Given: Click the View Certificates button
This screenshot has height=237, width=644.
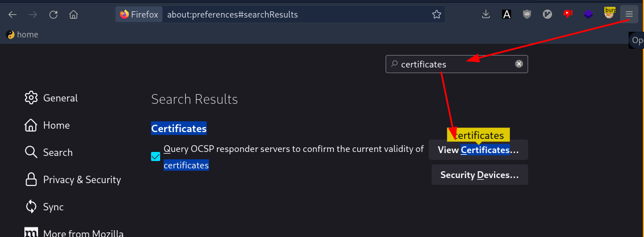Looking at the screenshot, I should tap(478, 150).
